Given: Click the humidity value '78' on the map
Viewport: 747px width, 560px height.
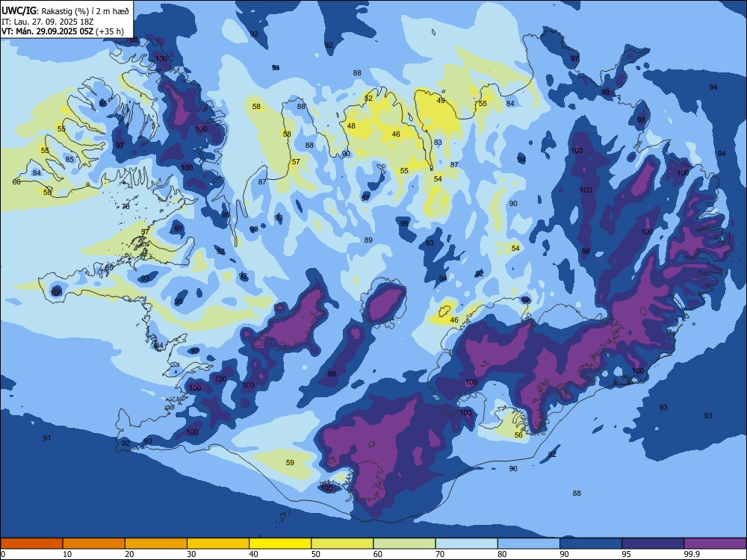Looking at the screenshot, I should point(125,206).
